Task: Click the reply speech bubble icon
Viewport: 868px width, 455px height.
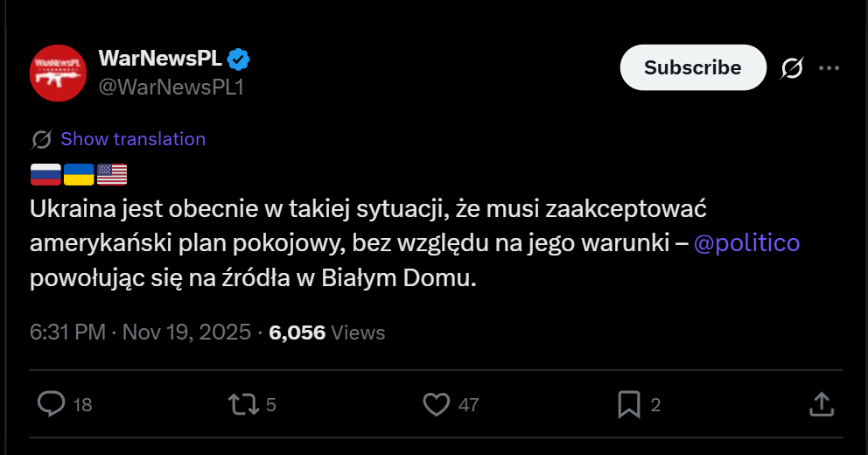Action: [52, 403]
